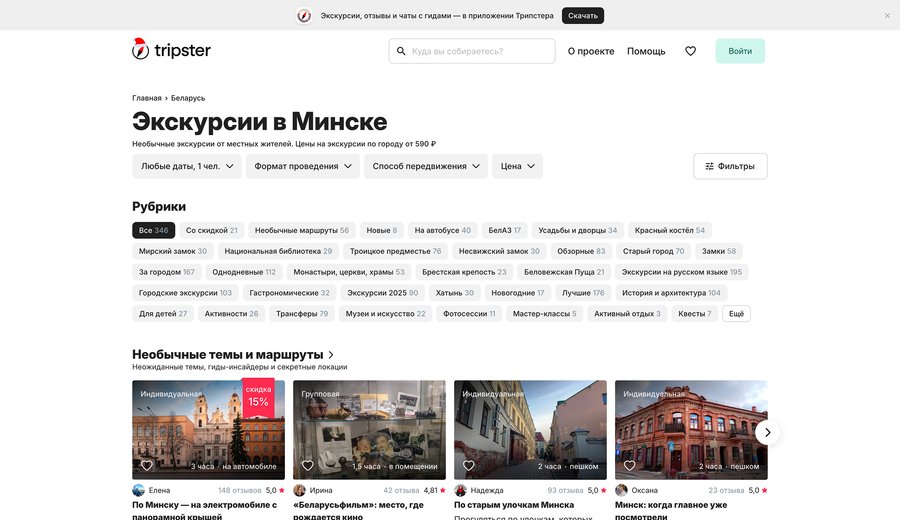The width and height of the screenshot is (900, 520).
Task: Expand the «Способ передвижения» dropdown
Action: 425,166
